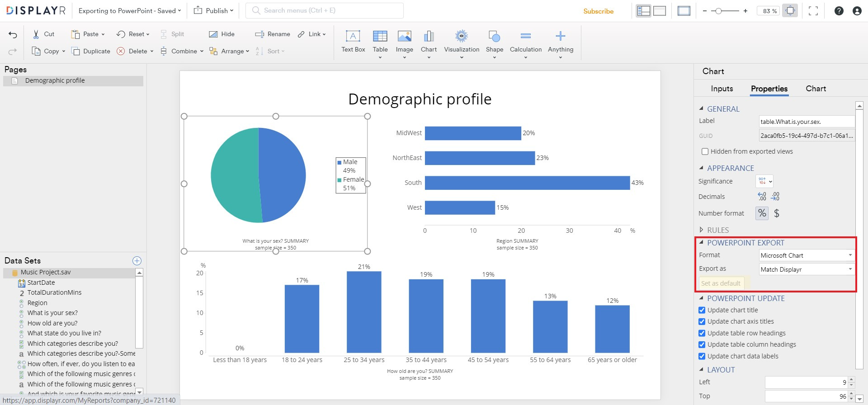The width and height of the screenshot is (868, 405).
Task: Open the Visualization insert icon
Action: (461, 37)
